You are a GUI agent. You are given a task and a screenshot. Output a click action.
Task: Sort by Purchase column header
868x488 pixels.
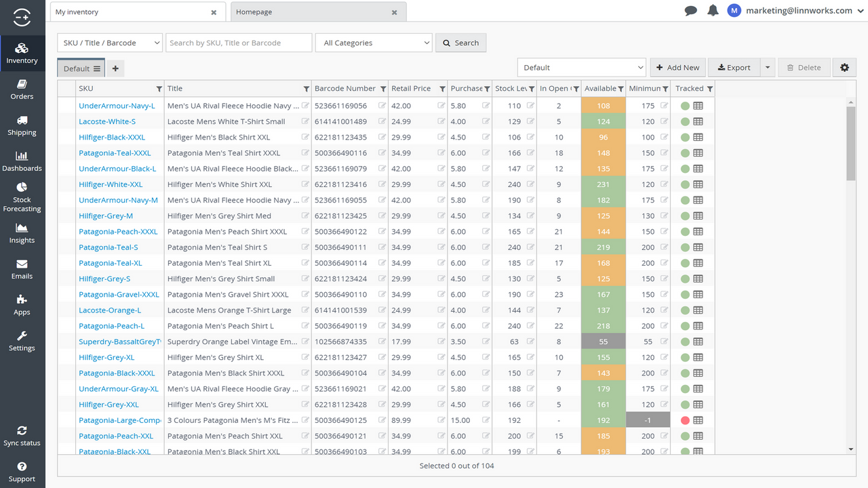coord(467,89)
